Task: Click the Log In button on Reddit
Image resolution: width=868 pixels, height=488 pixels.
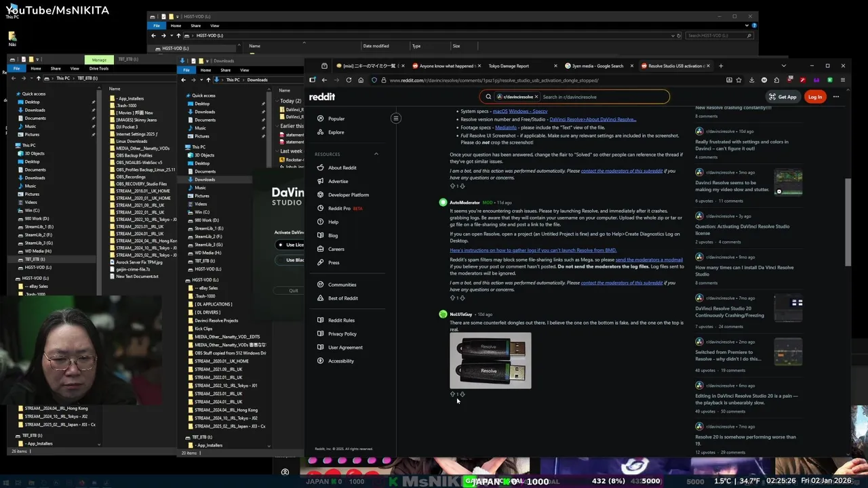Action: pos(814,97)
